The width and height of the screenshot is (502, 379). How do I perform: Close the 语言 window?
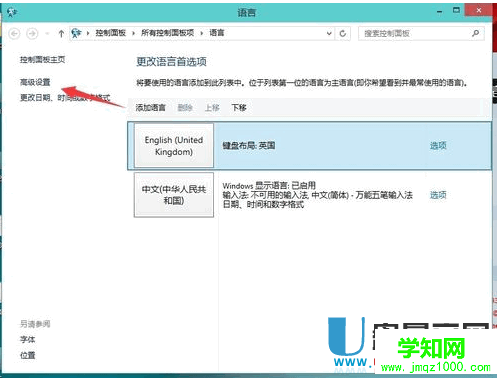[x=479, y=11]
